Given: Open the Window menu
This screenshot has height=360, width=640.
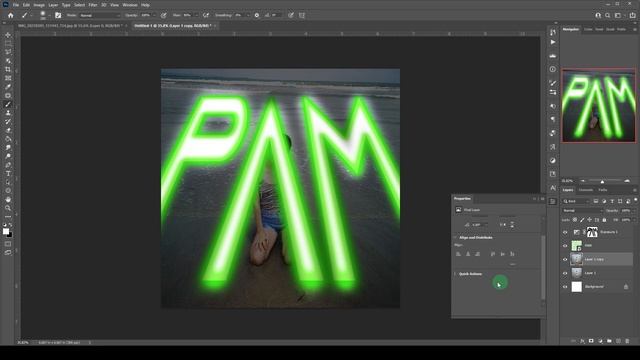Looking at the screenshot, I should coord(130,5).
